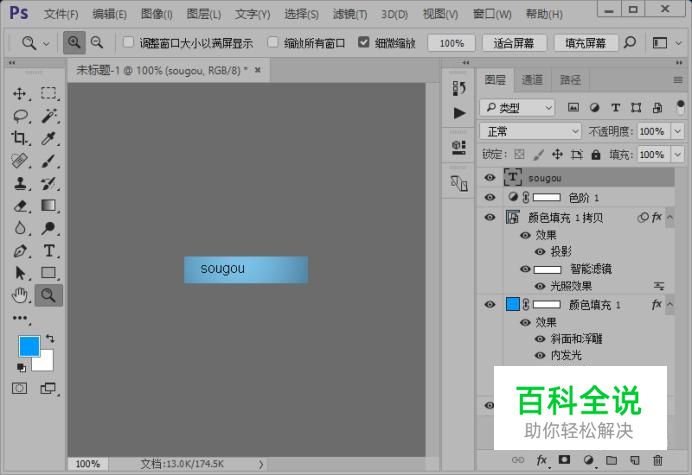The image size is (692, 475).
Task: Uncheck the scrubby zoom checkbox
Action: point(364,42)
